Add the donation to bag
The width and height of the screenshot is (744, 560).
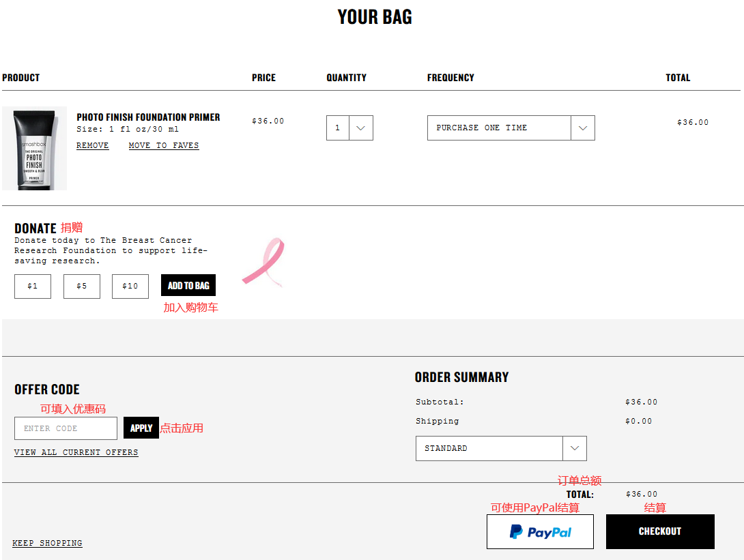click(x=188, y=286)
